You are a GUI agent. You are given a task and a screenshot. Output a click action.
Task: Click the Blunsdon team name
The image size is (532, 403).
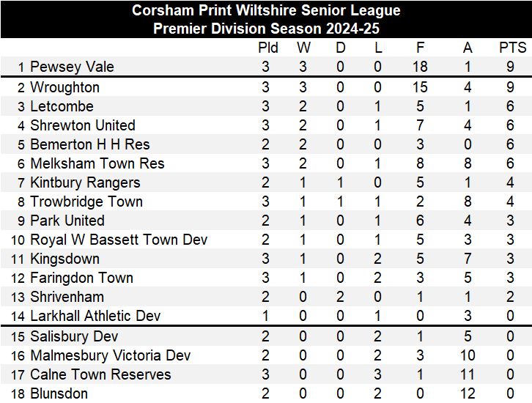59,393
